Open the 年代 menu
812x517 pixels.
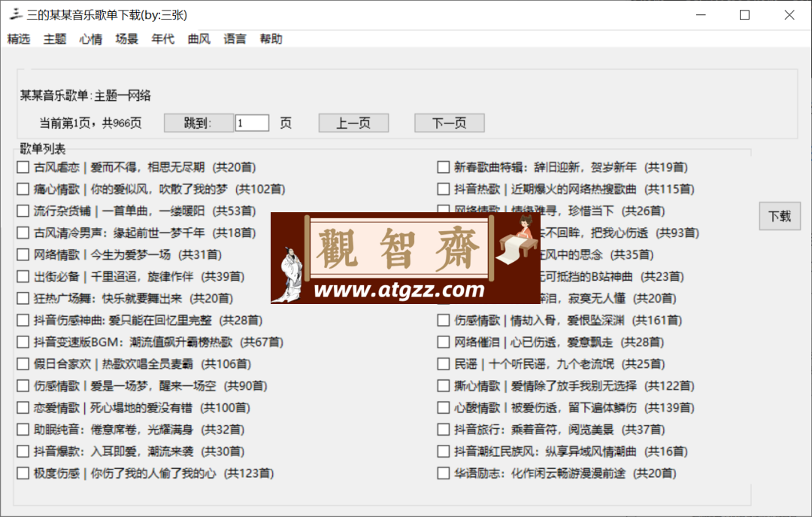coord(163,39)
